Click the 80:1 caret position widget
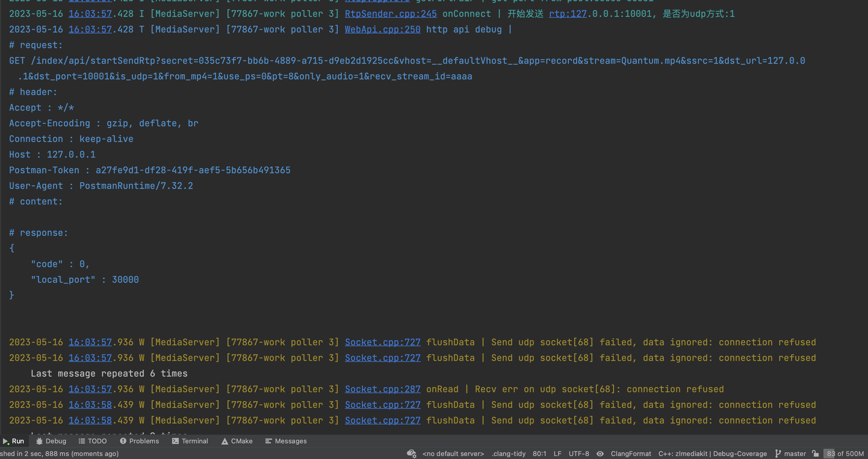 click(x=539, y=454)
